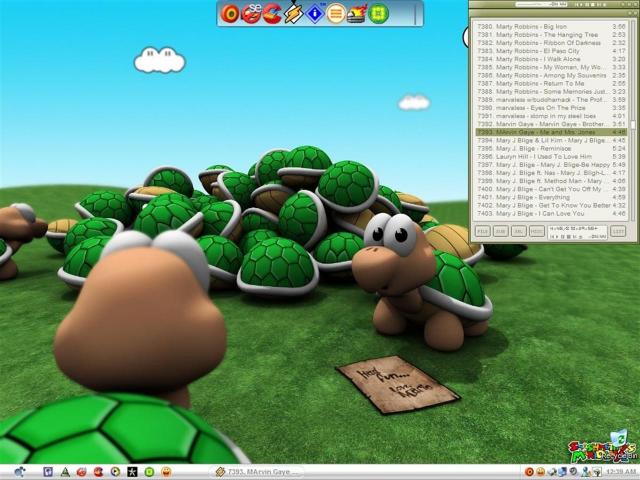Viewport: 640px width, 480px height.
Task: Select track 7385 My Woman, My Wo...
Action: tap(551, 67)
